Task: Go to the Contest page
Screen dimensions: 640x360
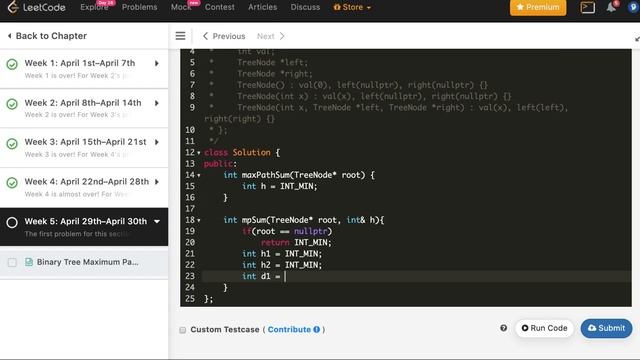Action: tap(220, 7)
